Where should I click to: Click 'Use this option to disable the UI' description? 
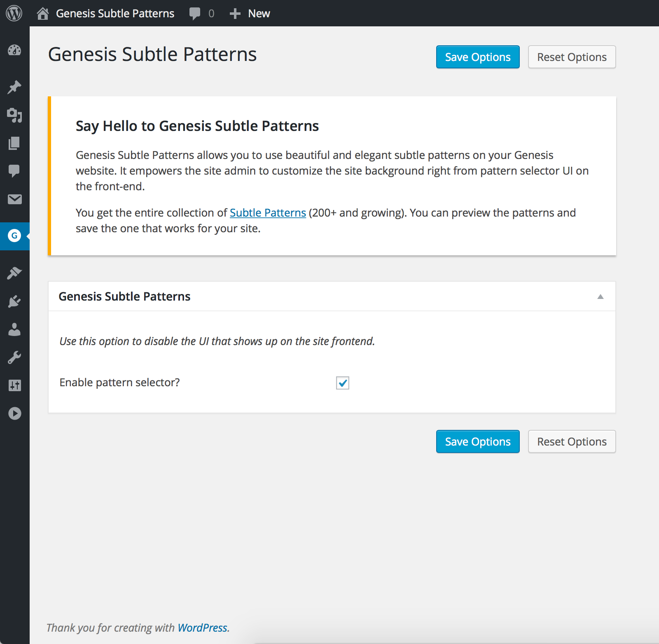point(217,341)
